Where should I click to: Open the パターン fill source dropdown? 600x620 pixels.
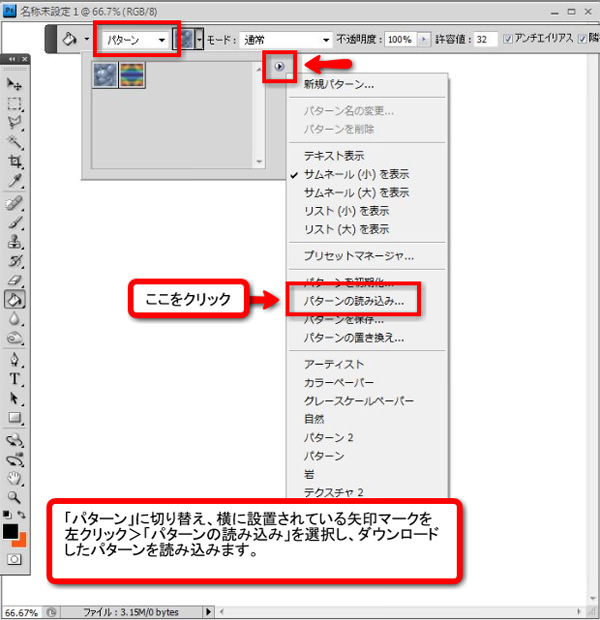coord(136,40)
